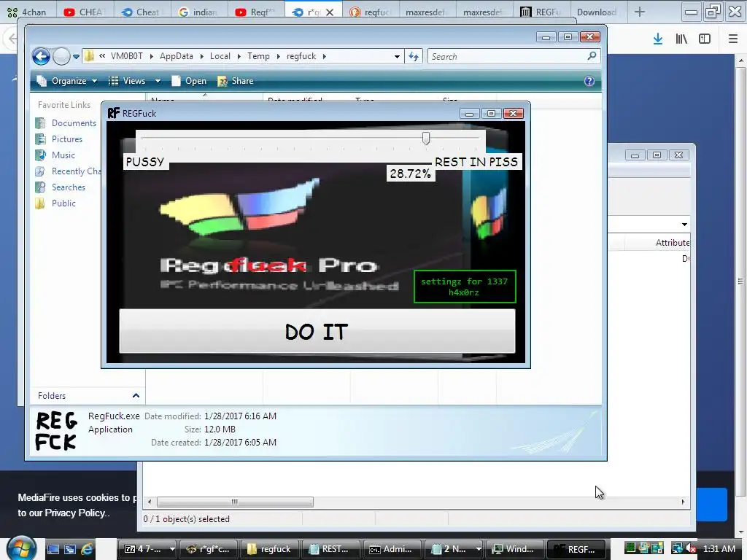Open the REST... taskbar button
The image size is (747, 560).
(x=330, y=549)
